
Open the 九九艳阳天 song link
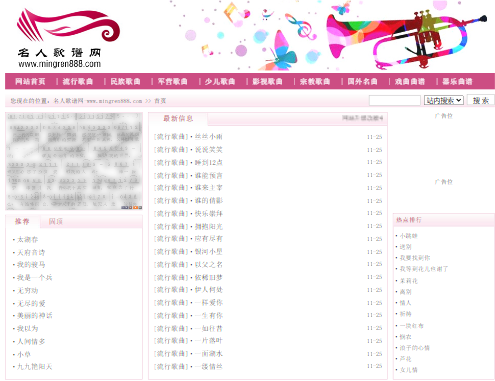(x=35, y=367)
